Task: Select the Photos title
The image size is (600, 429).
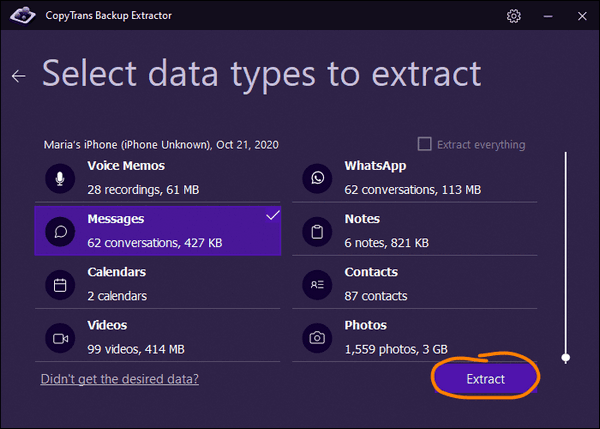Action: (x=365, y=325)
